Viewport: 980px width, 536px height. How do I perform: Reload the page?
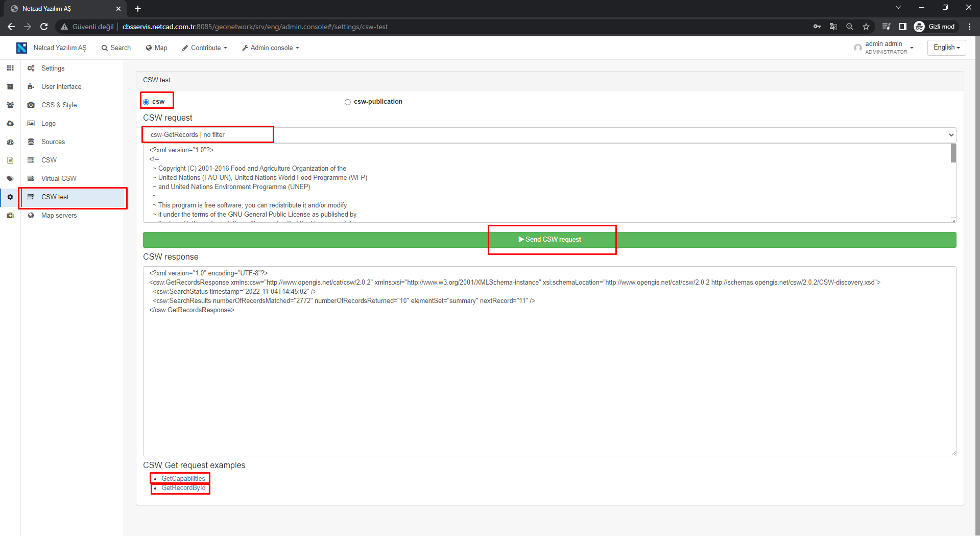point(44,27)
